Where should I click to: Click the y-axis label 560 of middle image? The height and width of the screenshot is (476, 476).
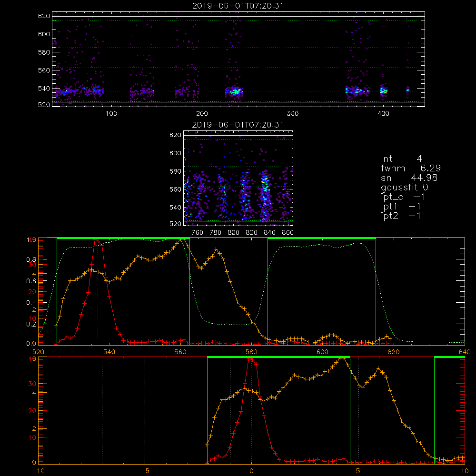pyautogui.click(x=176, y=189)
